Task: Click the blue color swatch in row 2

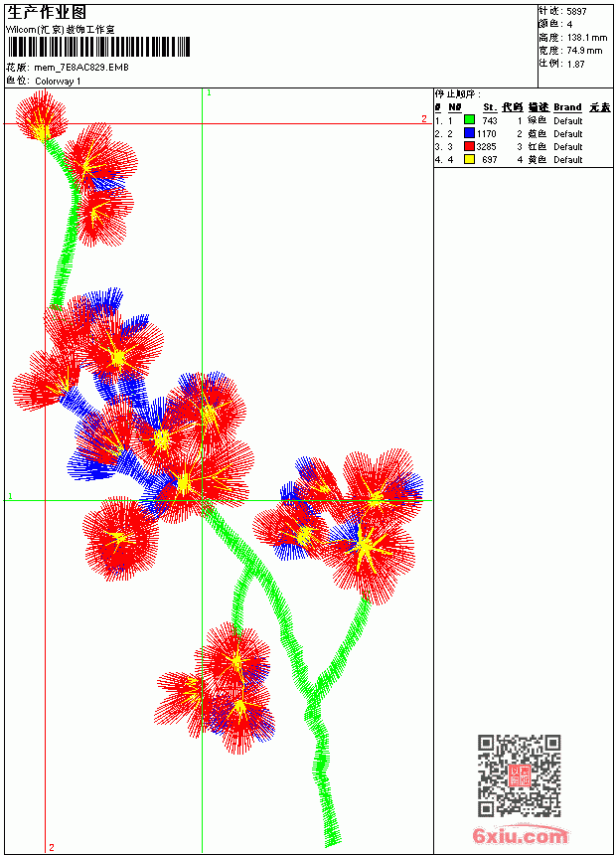Action: (x=469, y=133)
